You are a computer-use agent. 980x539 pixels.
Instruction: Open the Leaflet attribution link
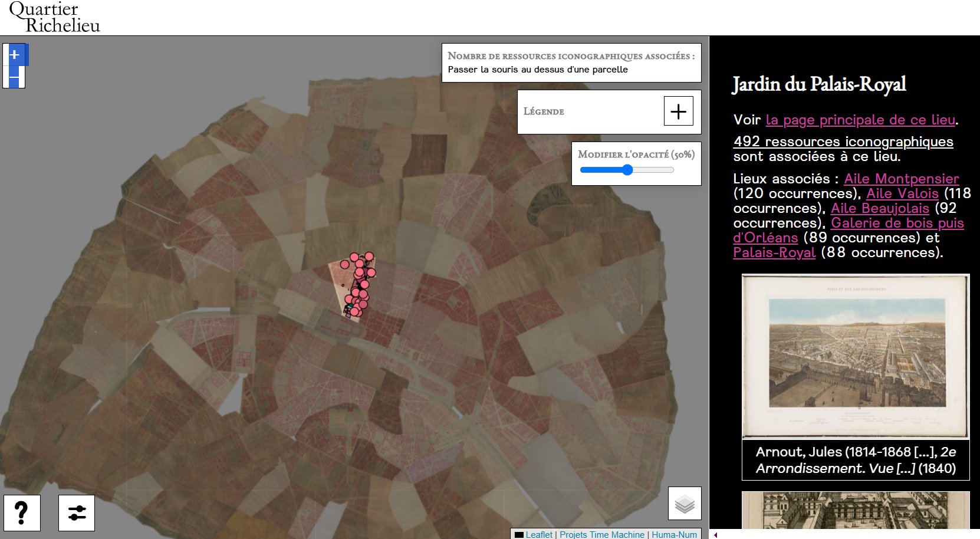539,534
